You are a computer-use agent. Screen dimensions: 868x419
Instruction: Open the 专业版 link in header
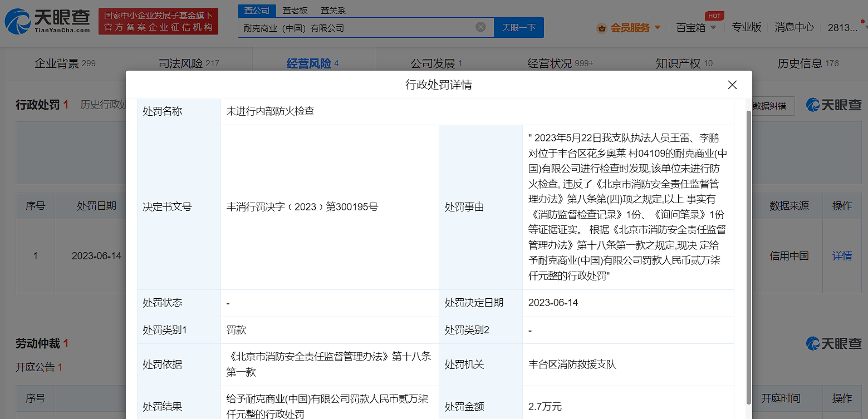pyautogui.click(x=746, y=27)
